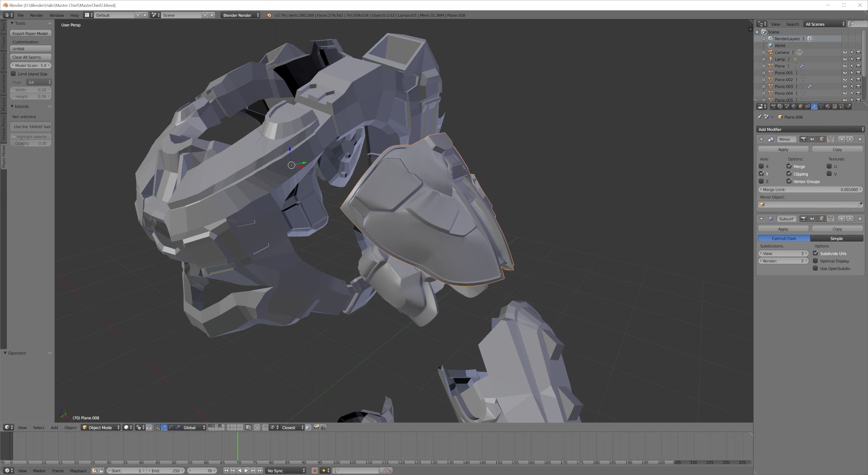Open the Constraints properties chain tab
This screenshot has width=868, height=475.
(x=807, y=107)
